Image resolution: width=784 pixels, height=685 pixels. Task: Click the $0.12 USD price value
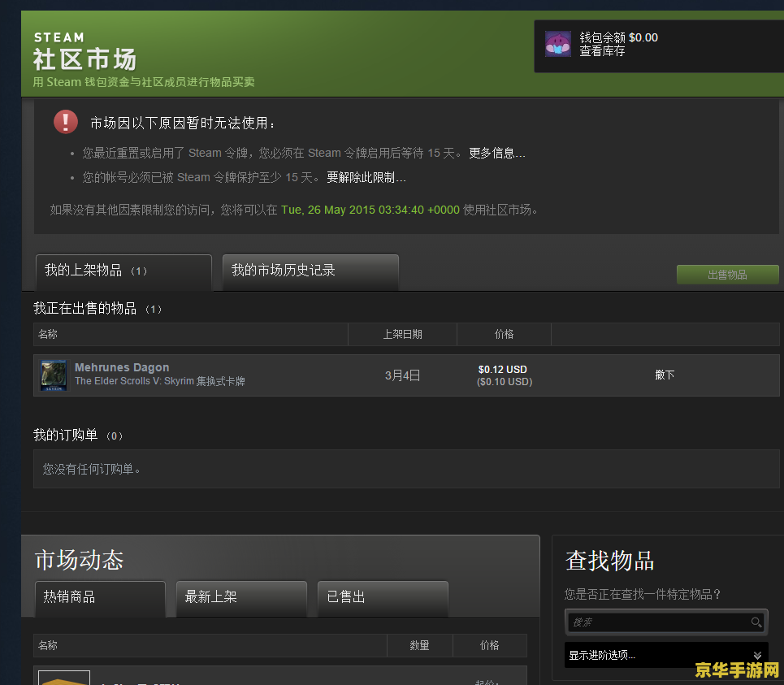pos(503,370)
